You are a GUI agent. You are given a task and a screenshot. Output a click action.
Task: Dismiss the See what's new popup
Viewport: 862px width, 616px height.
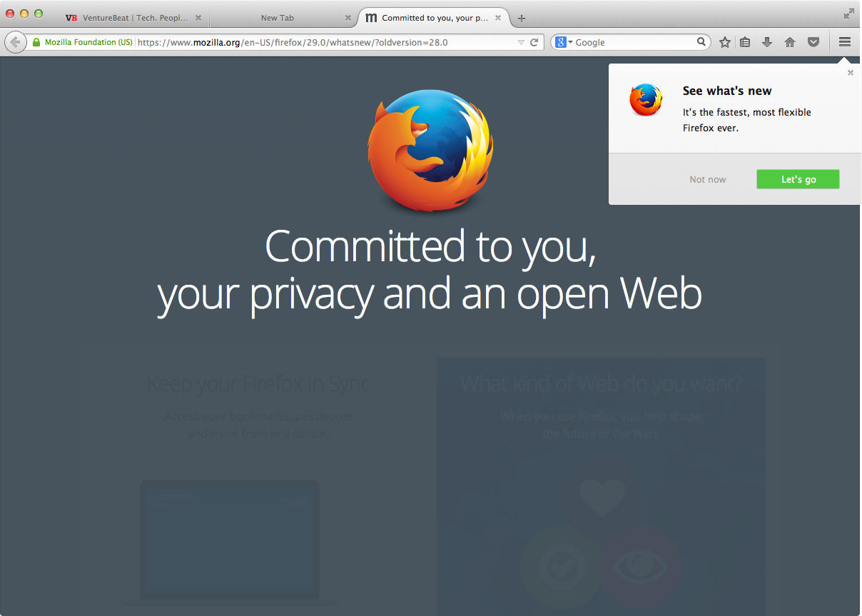tap(850, 73)
